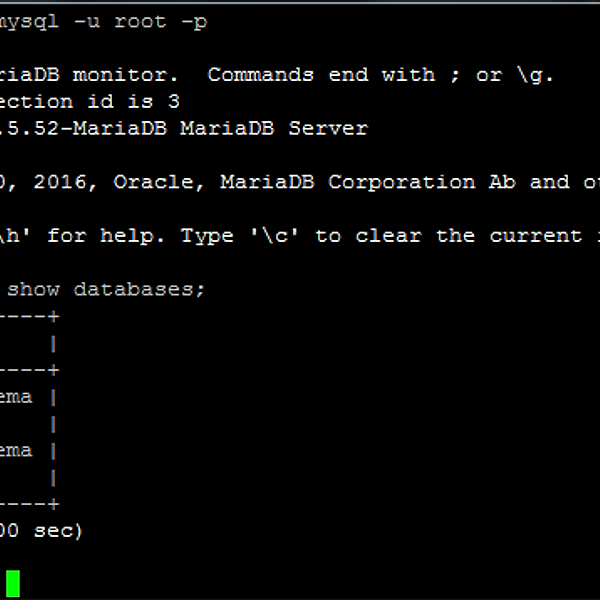The height and width of the screenshot is (600, 600).
Task: Click the 'show databases;' command text
Action: click(x=106, y=289)
